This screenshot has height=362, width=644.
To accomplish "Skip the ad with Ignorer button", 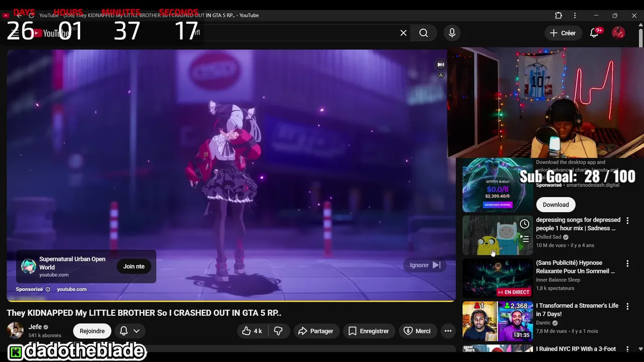I will [x=425, y=265].
